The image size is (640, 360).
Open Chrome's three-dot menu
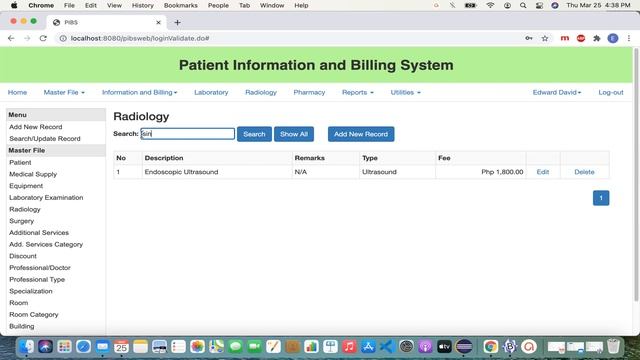click(629, 38)
